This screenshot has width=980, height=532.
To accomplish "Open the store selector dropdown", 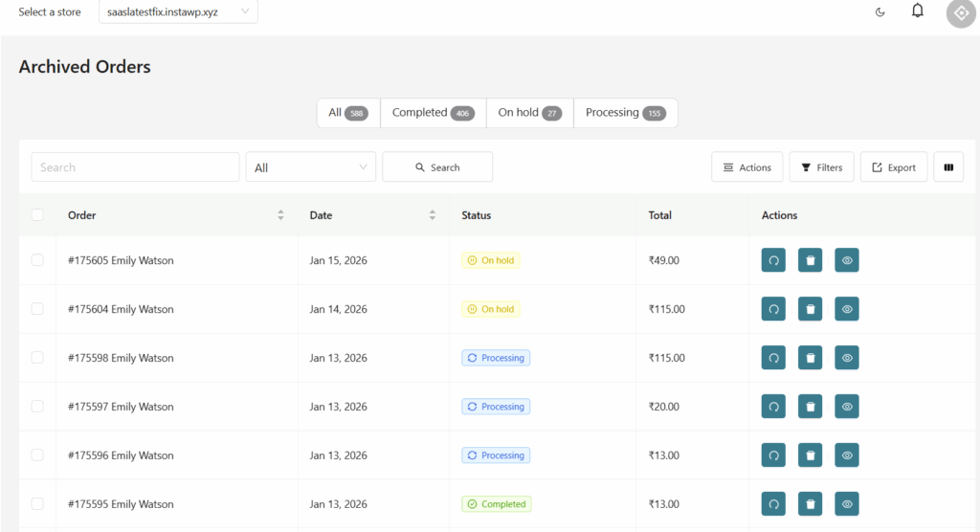I will 178,12.
